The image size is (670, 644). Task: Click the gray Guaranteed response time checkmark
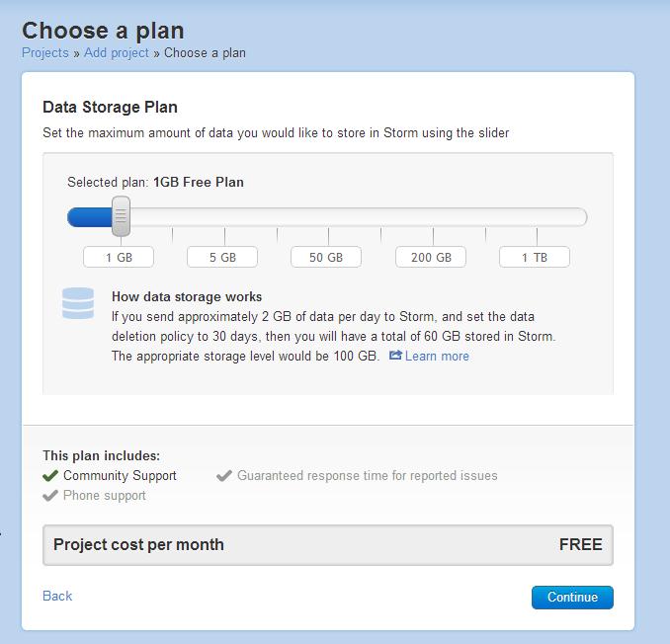click(224, 475)
